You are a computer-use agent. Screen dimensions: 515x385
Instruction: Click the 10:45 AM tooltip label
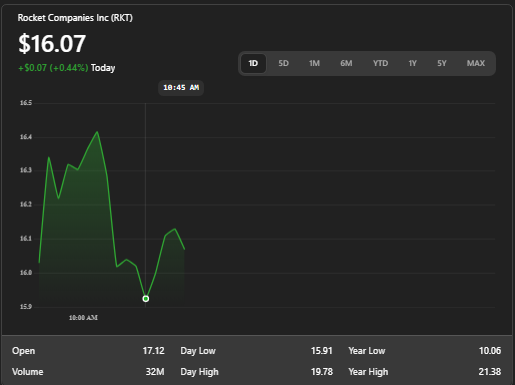[x=181, y=88]
